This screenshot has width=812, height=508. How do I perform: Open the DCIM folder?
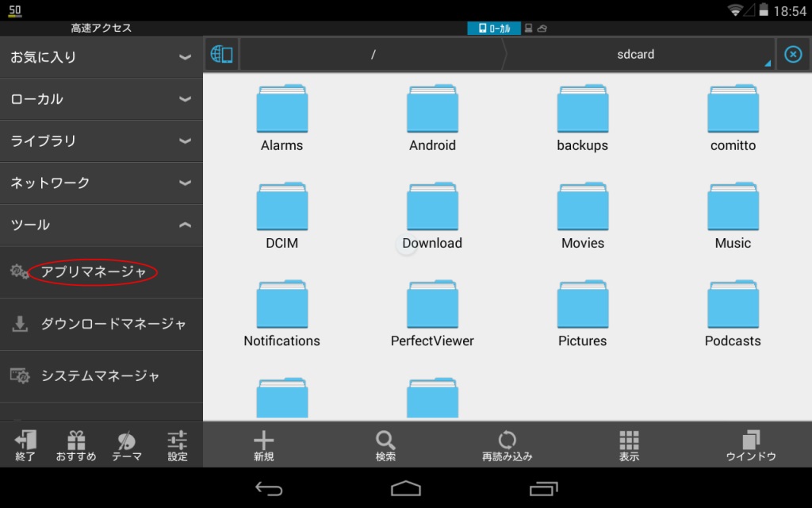282,216
